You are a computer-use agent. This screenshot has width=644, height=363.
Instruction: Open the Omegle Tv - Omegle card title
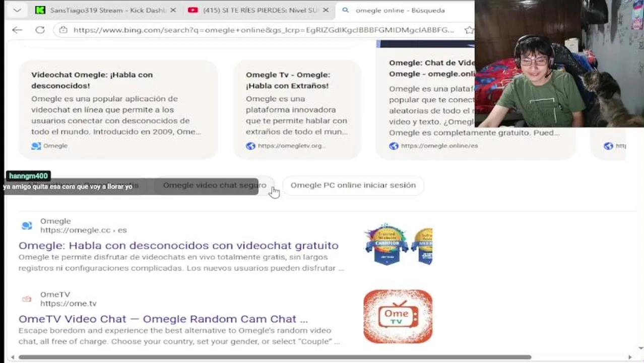coord(288,80)
